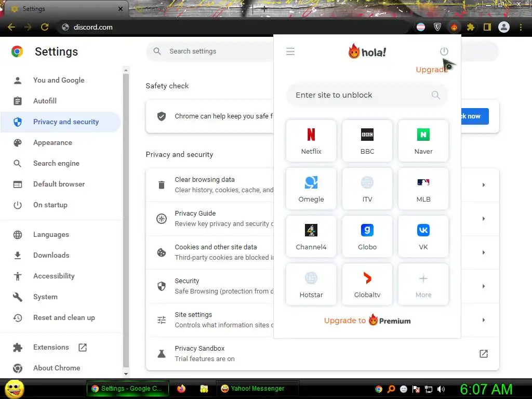
Task: Switch to the Settings browser tab
Action: click(66, 9)
